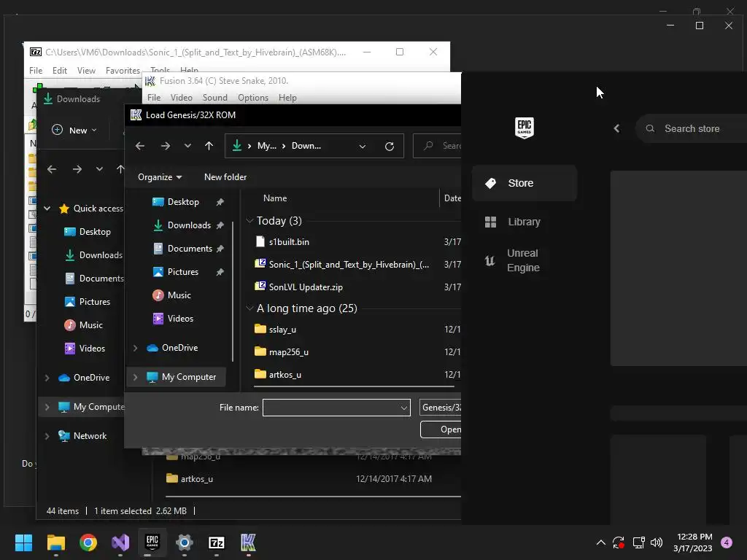Open View menu in 7-Zip window
This screenshot has width=747, height=560.
(86, 71)
